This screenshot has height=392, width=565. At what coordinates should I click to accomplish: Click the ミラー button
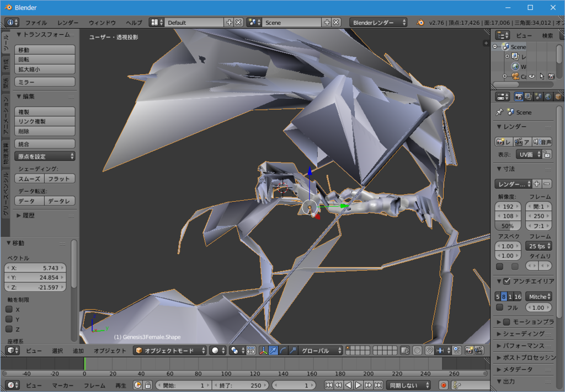[x=45, y=82]
